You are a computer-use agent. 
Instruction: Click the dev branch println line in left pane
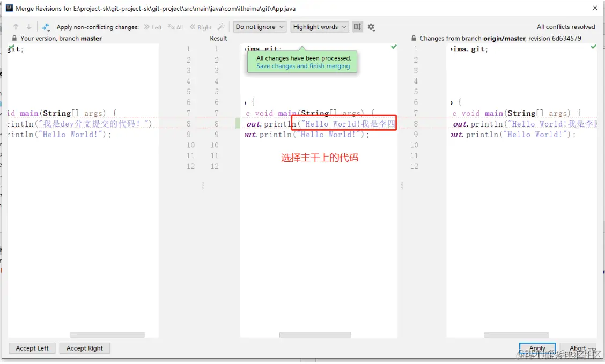pyautogui.click(x=80, y=124)
